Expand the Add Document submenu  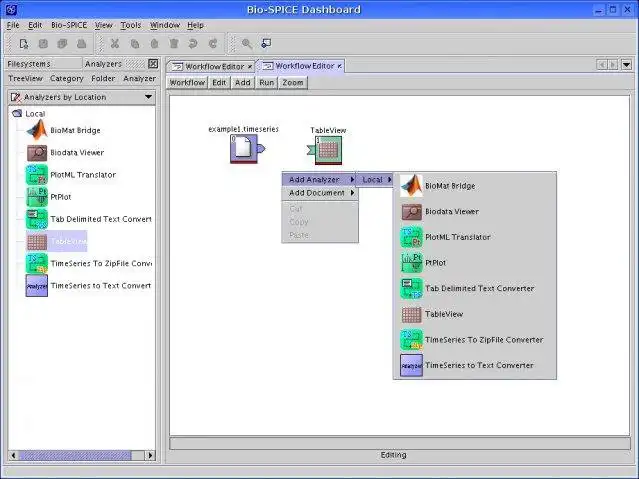[x=320, y=193]
